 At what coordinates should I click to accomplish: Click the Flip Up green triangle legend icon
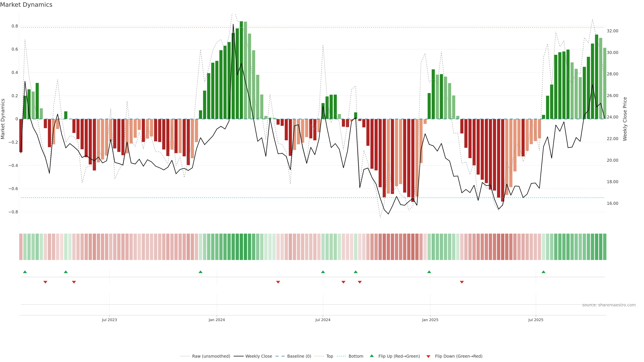click(371, 356)
